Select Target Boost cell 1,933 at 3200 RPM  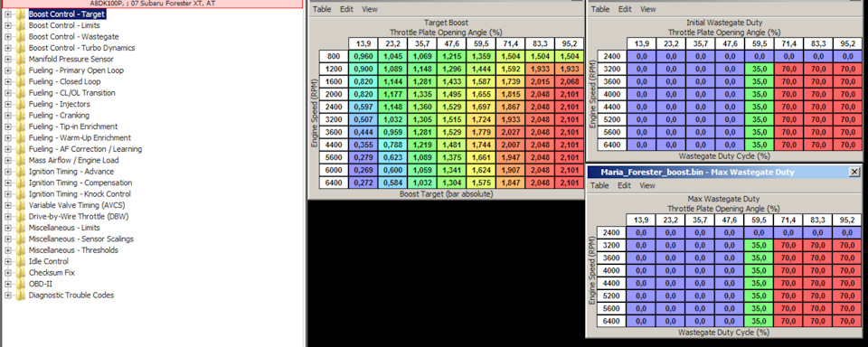[510, 119]
